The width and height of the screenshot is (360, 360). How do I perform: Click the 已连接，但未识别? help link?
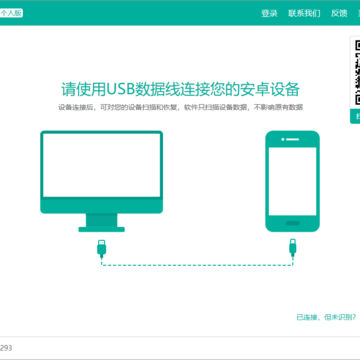326,317
